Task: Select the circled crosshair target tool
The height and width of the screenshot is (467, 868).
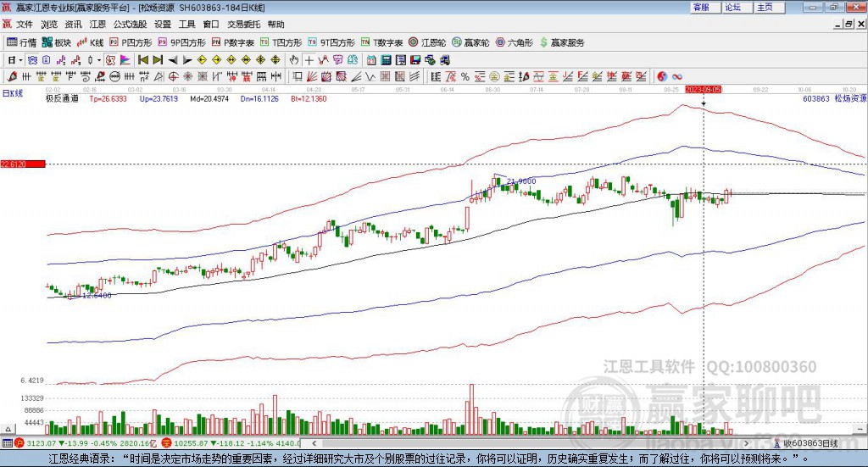Action: pos(173,77)
